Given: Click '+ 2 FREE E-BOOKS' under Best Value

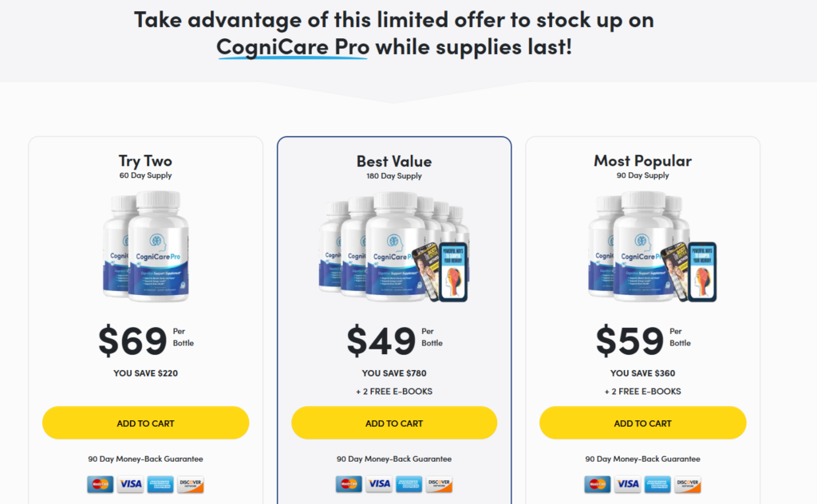Looking at the screenshot, I should (394, 392).
